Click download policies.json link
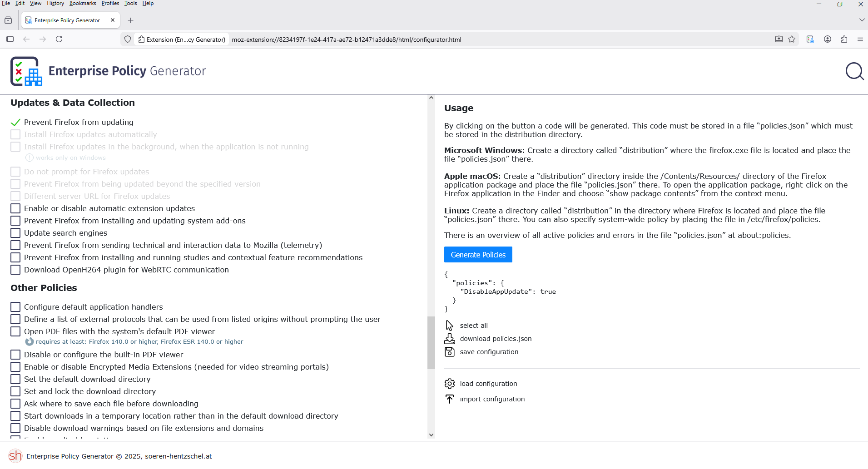Image resolution: width=868 pixels, height=469 pixels. 496,339
